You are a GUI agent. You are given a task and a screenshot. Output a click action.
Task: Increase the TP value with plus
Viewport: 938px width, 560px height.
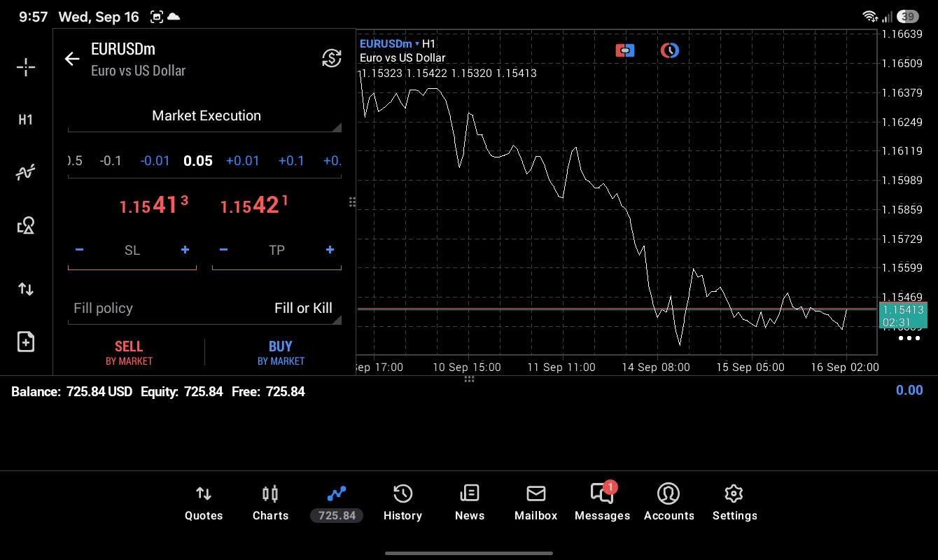click(x=330, y=250)
